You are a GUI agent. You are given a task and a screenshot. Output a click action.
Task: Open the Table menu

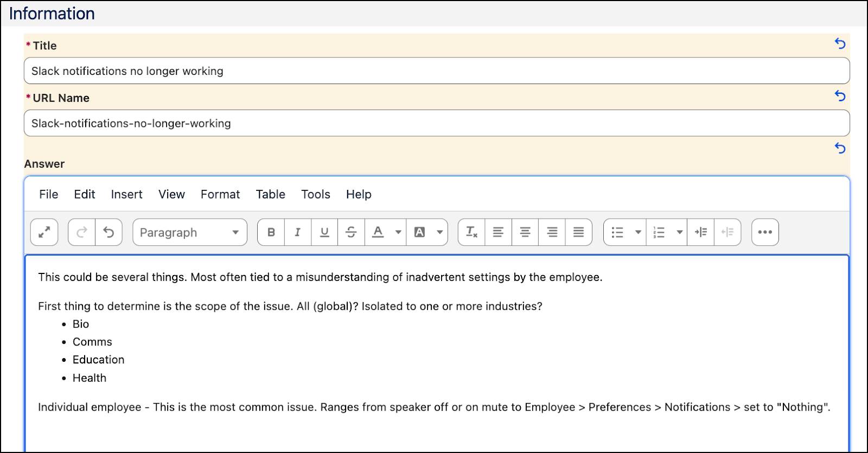(271, 194)
